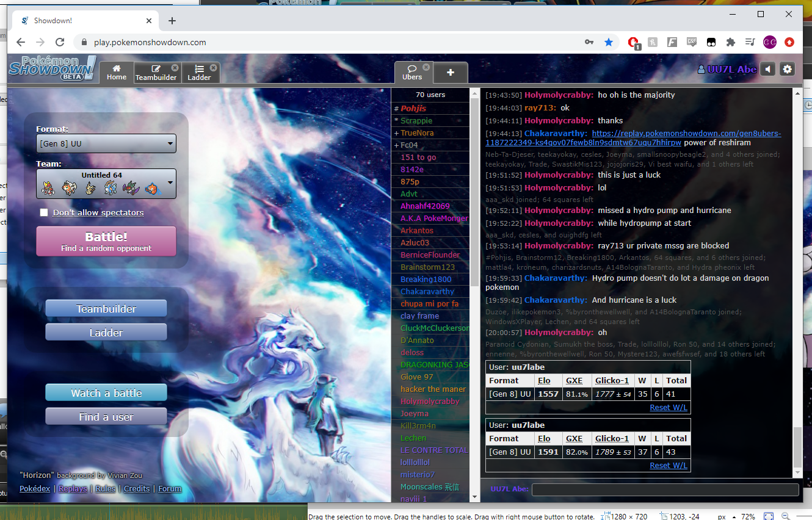Screen dimensions: 812x520
Task: Open saved passwords key icon
Action: tap(589, 42)
